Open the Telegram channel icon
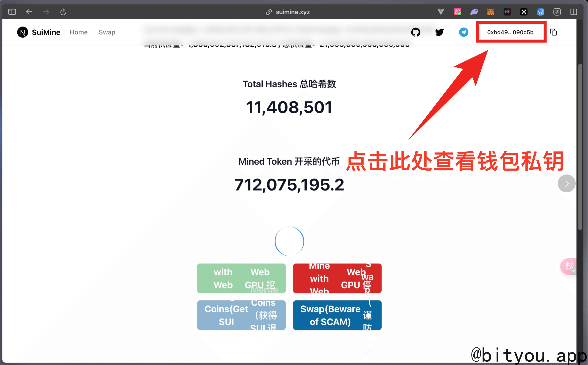Screen dimensions: 588x365 (x=463, y=32)
